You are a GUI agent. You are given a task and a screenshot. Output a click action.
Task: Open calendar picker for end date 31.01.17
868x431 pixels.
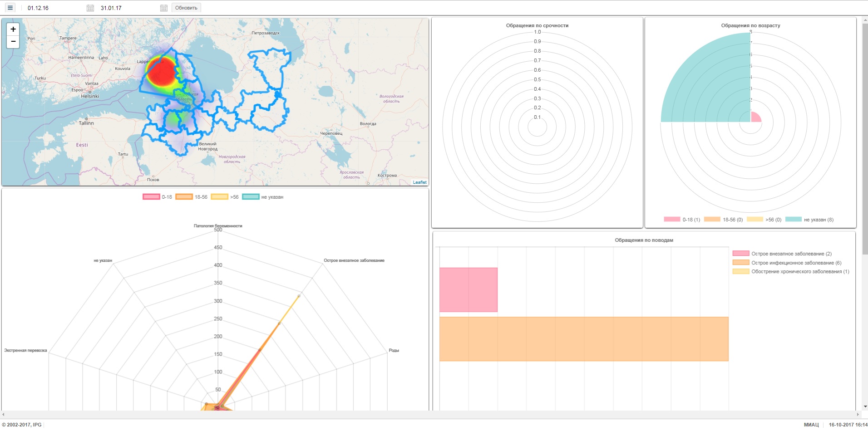[164, 8]
